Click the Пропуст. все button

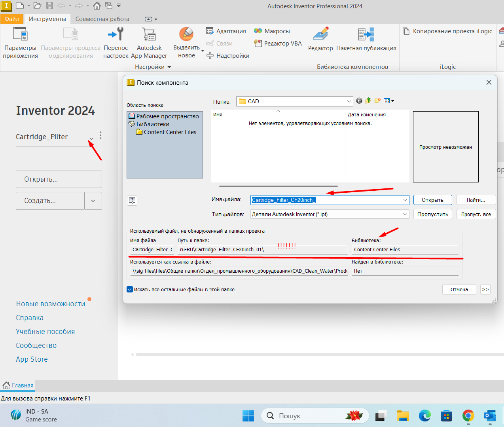point(476,214)
